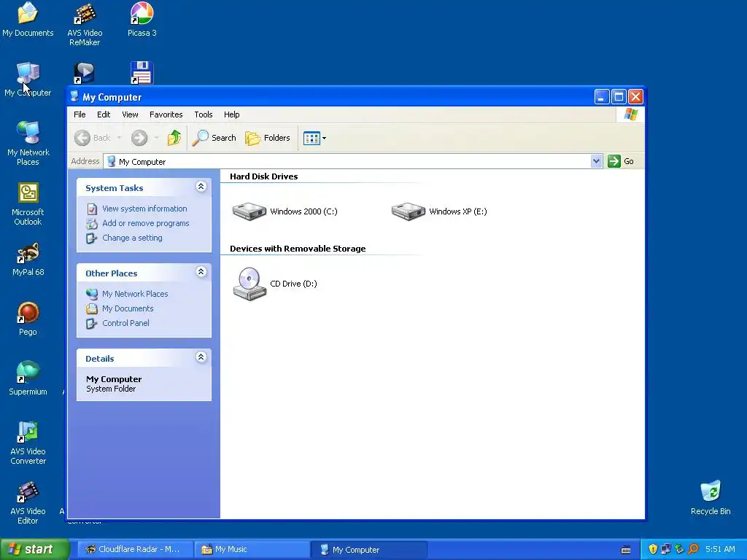Maximize the My Computer window

click(x=619, y=97)
